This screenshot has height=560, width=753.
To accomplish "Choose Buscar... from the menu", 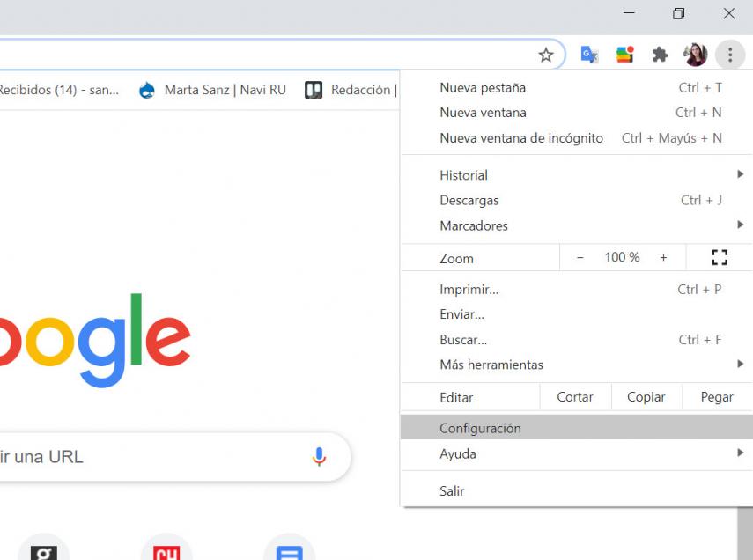I will (577, 340).
